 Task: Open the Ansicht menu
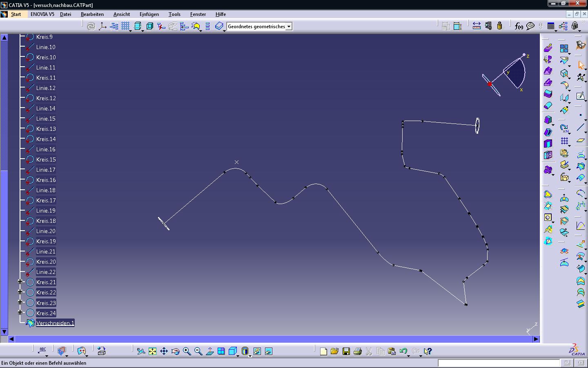122,14
